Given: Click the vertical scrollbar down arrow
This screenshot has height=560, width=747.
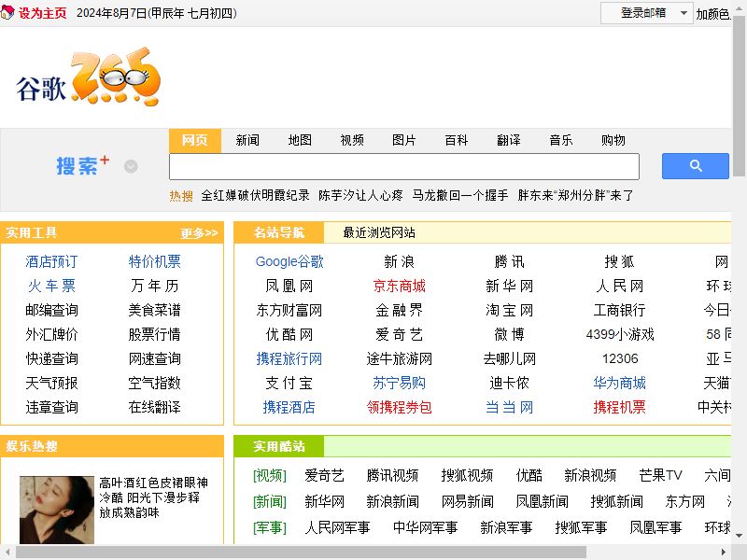Looking at the screenshot, I should coord(740,535).
